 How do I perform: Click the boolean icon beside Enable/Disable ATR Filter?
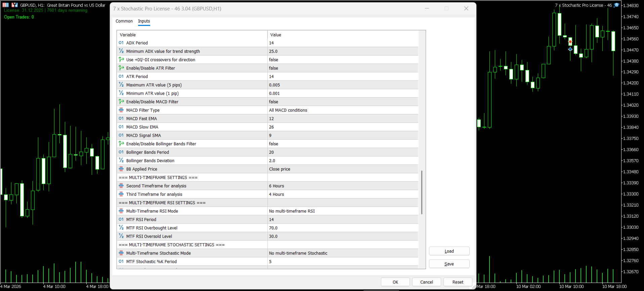click(121, 68)
